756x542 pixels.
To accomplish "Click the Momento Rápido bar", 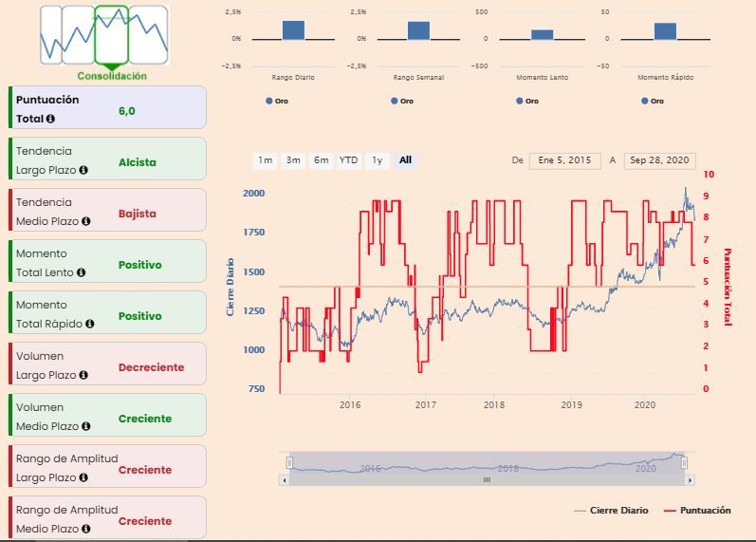I will click(665, 31).
